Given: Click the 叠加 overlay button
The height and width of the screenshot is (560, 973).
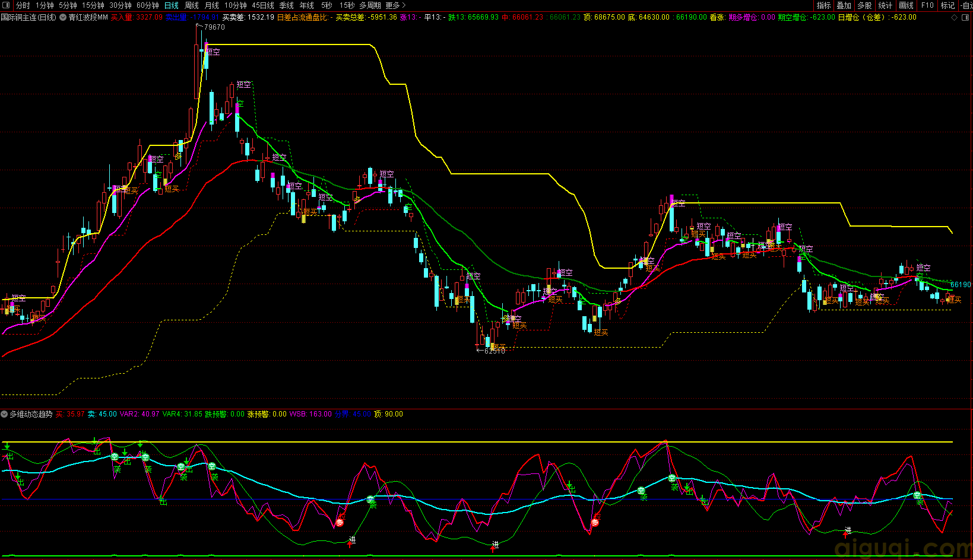Looking at the screenshot, I should [x=844, y=5].
